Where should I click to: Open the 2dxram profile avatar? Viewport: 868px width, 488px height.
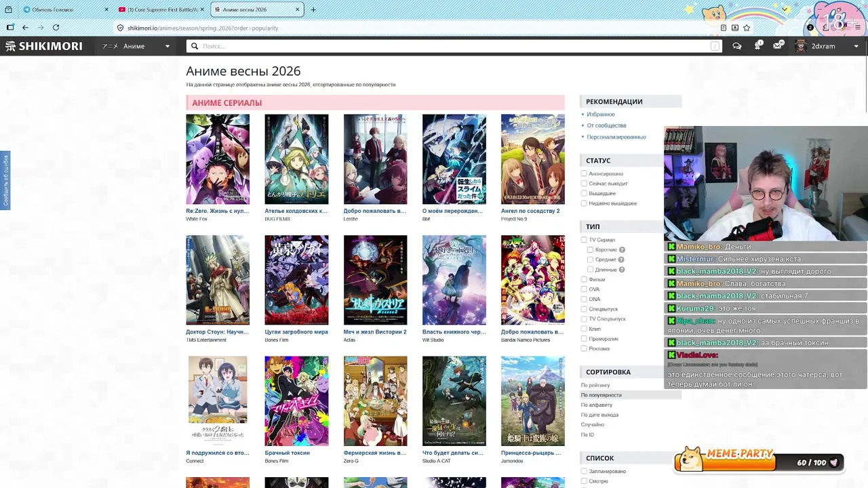coord(801,46)
